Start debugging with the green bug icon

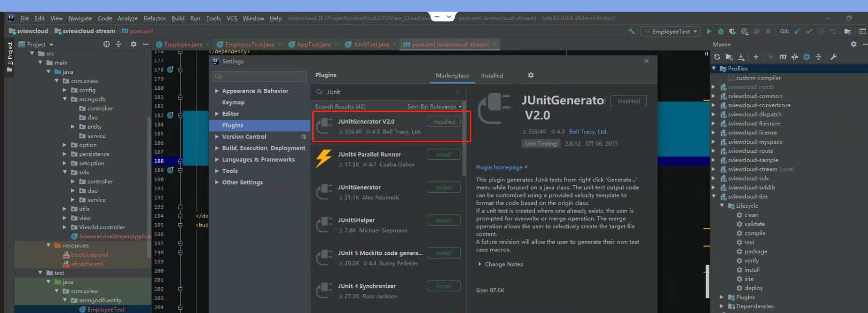coord(721,31)
